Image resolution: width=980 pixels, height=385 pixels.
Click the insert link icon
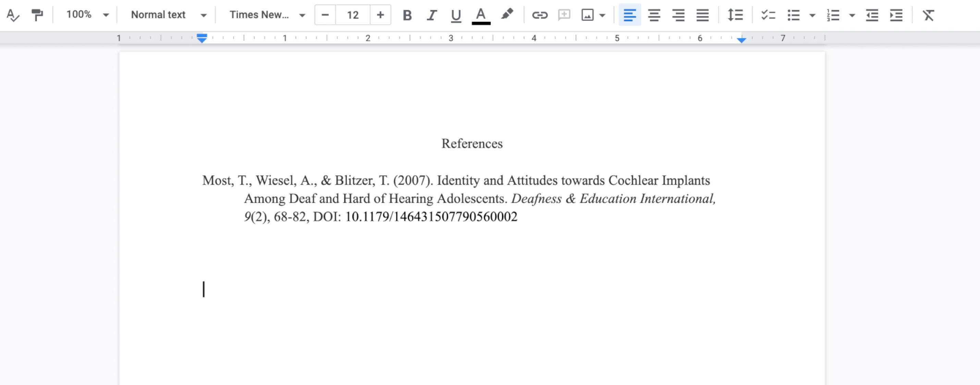539,15
